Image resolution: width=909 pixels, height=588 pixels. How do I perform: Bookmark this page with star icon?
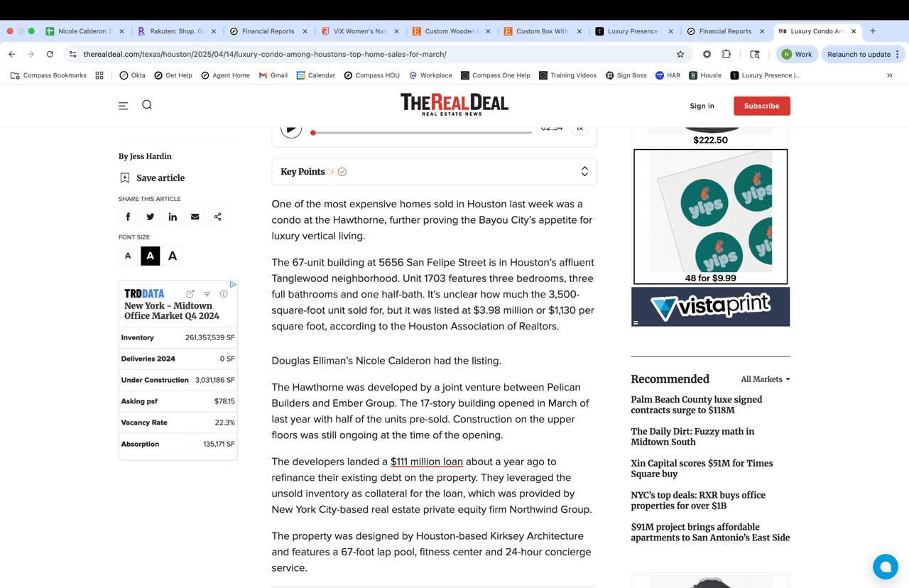coord(680,54)
